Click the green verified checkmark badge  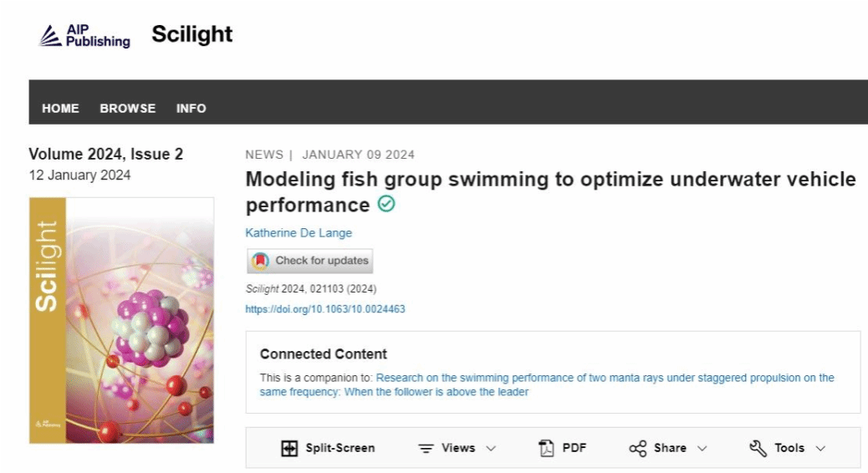[x=386, y=205]
